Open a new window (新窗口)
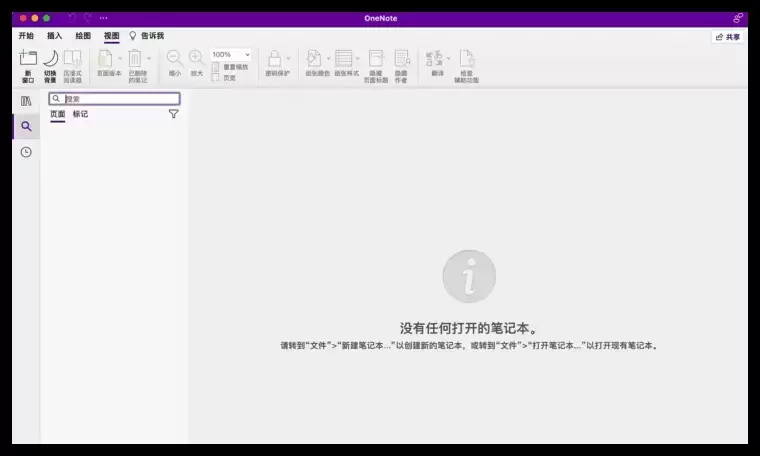760x456 pixels. pyautogui.click(x=28, y=66)
